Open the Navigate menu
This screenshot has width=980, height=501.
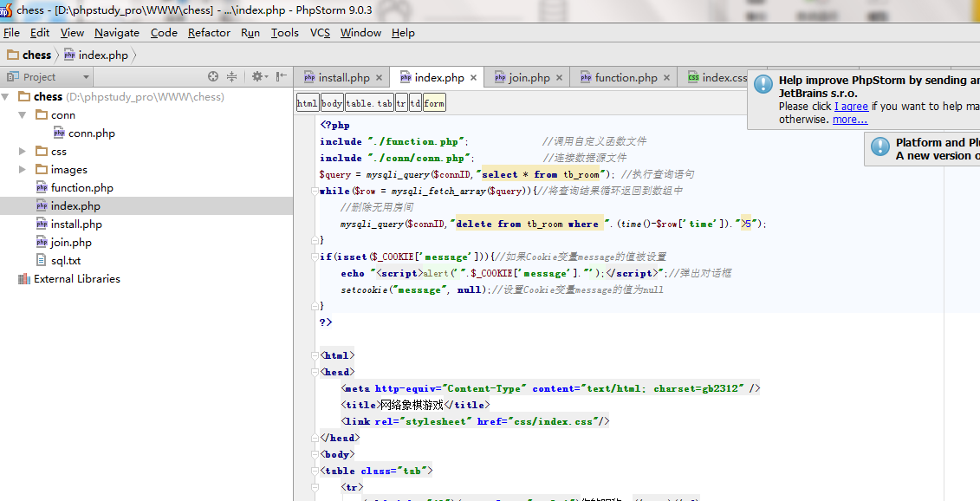117,33
